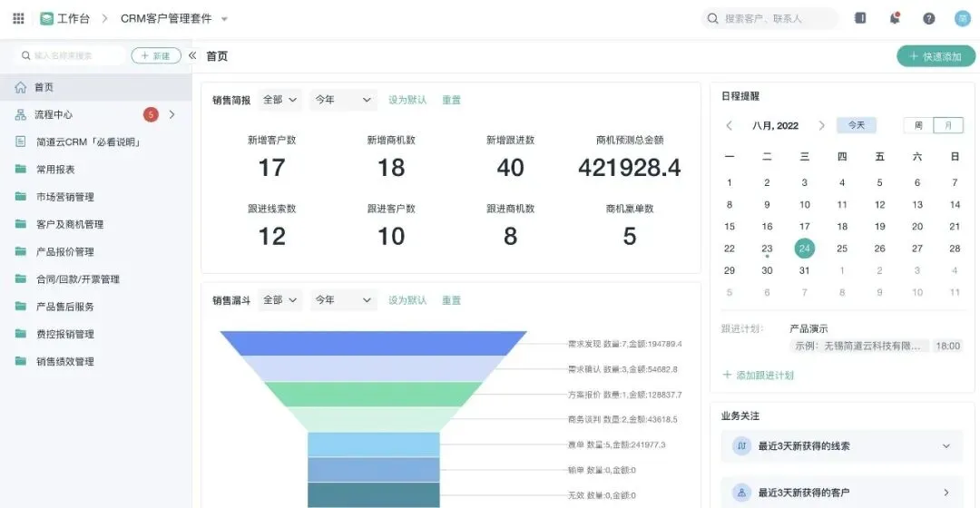Open the 产品售后服务 folder

95,307
